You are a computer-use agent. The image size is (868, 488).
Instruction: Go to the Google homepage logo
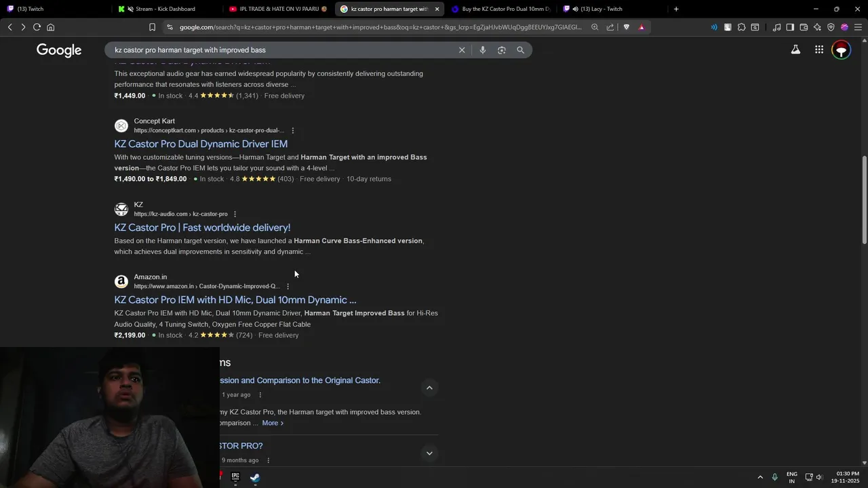click(59, 50)
